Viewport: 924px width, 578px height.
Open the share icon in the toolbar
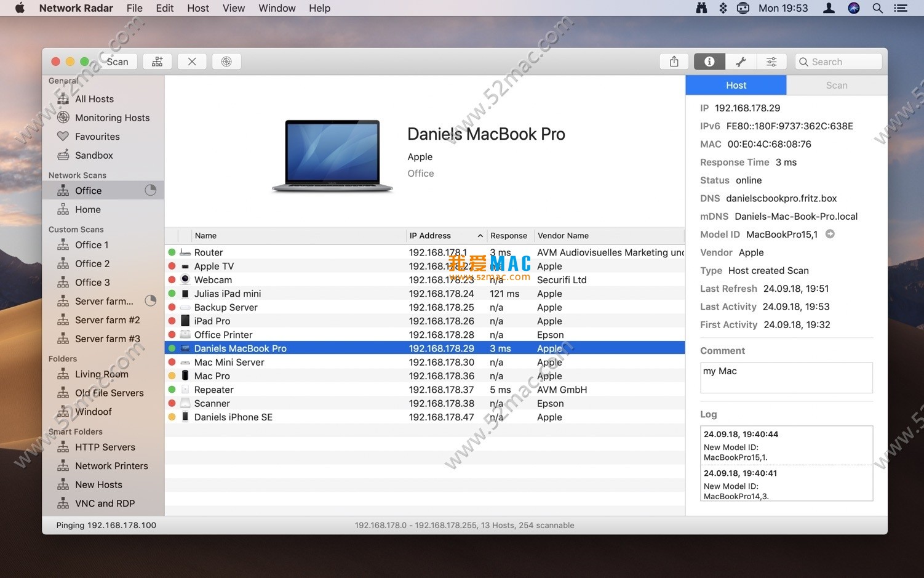point(674,61)
